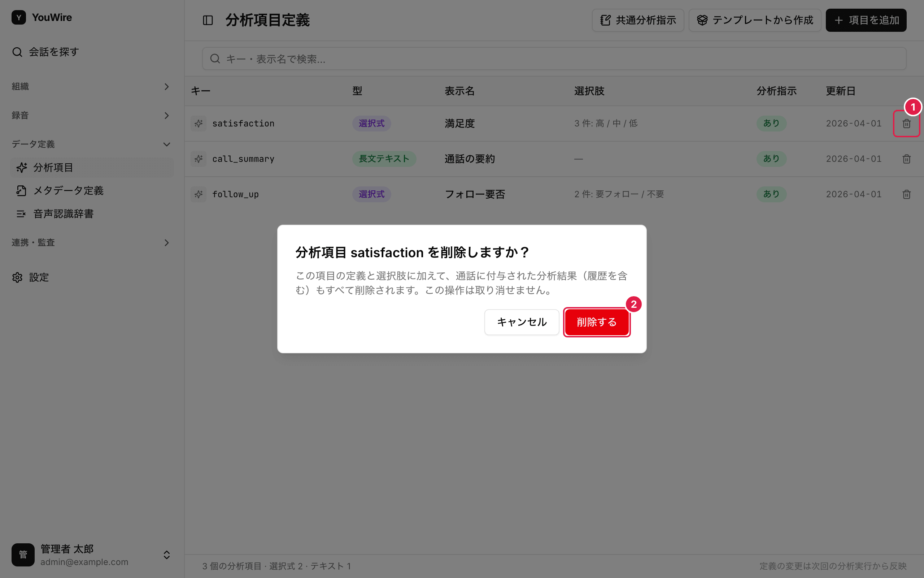Click the sparkle icon in the call_summary row
Viewport: 924px width, 578px height.
tap(199, 159)
